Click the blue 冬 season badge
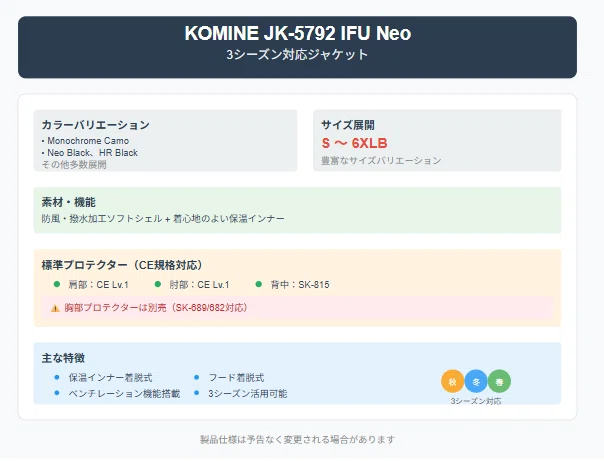The width and height of the screenshot is (604, 461). coord(476,381)
